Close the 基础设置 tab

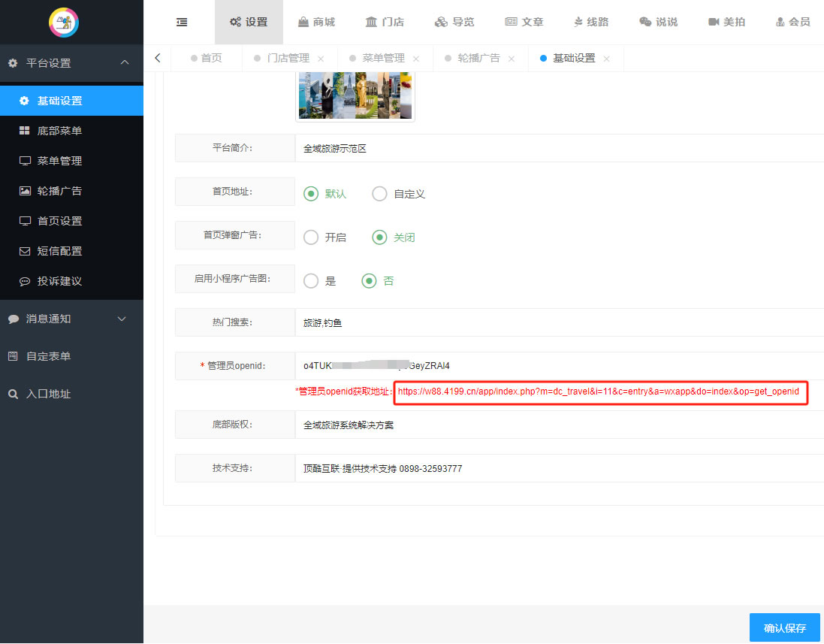606,59
